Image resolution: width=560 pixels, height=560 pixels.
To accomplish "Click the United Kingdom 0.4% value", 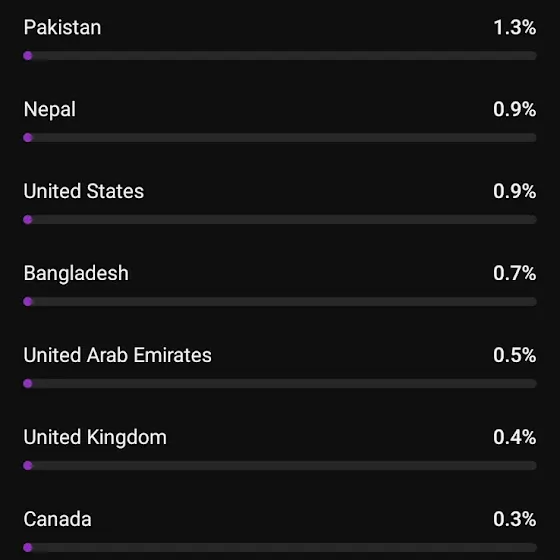I will [x=515, y=437].
